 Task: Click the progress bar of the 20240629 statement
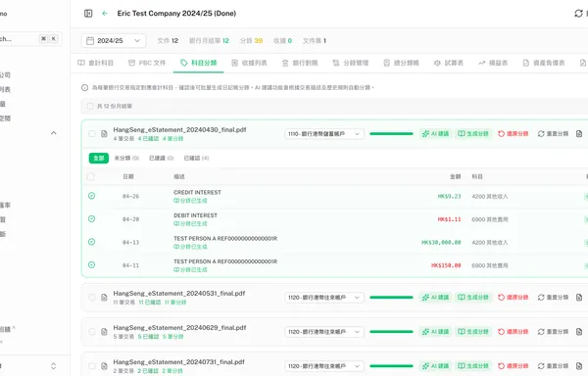[x=391, y=332]
